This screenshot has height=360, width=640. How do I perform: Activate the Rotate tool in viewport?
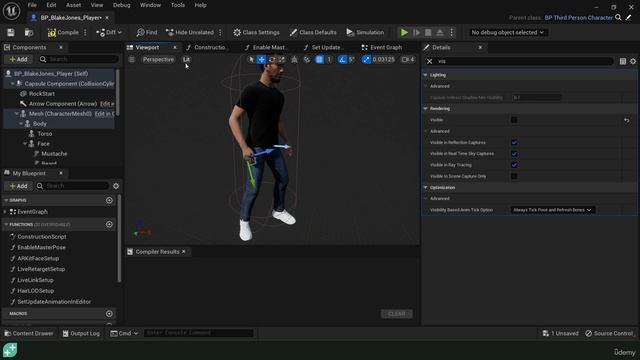(x=272, y=60)
